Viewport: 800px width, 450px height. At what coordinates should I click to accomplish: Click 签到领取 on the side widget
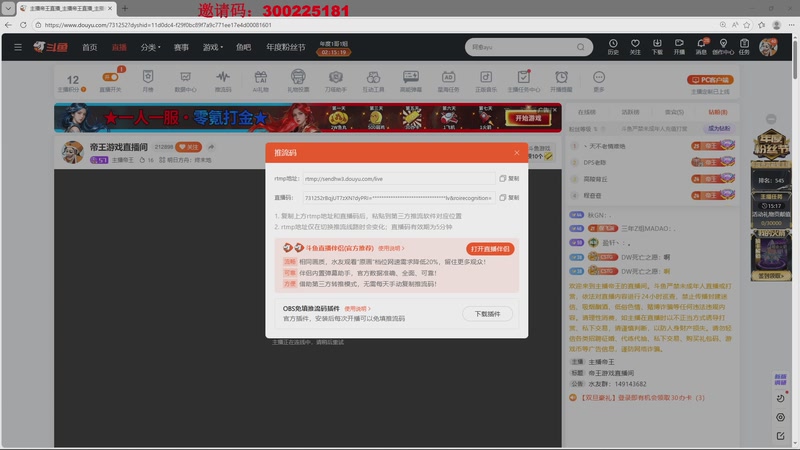[x=771, y=276]
